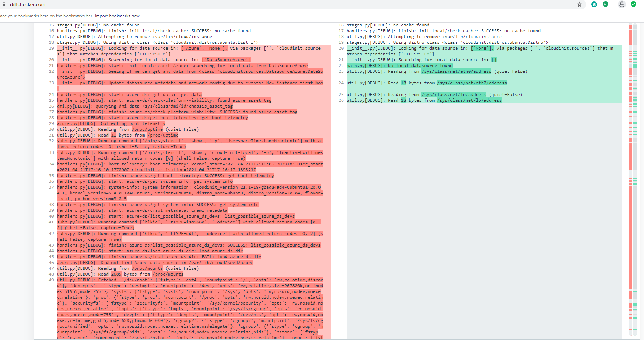Open the 'Import bookmarks now...' link
This screenshot has height=340, width=644.
[118, 16]
